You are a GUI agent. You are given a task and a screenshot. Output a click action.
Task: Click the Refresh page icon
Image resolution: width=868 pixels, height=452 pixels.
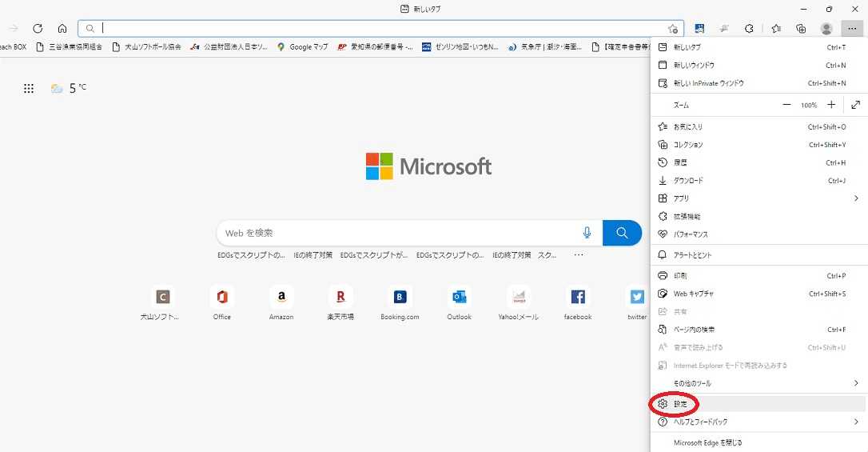pos(38,28)
